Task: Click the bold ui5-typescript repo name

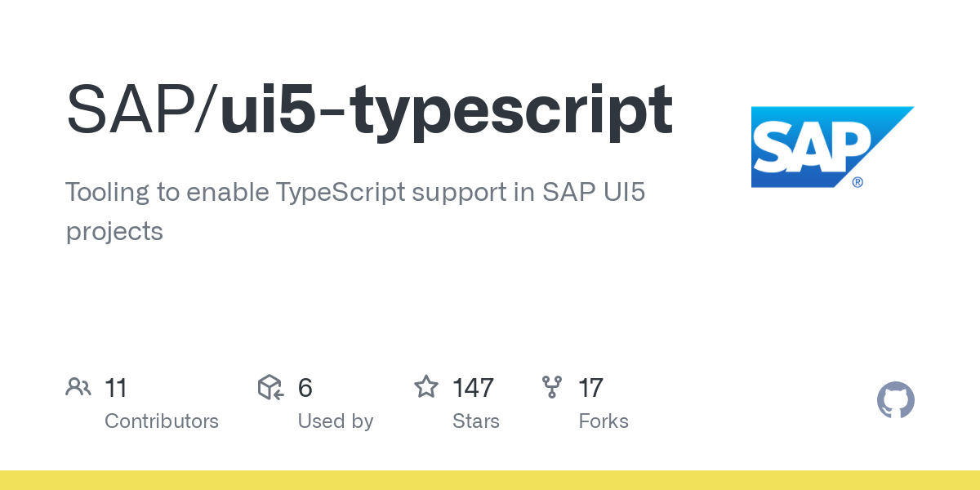Action: [447, 112]
